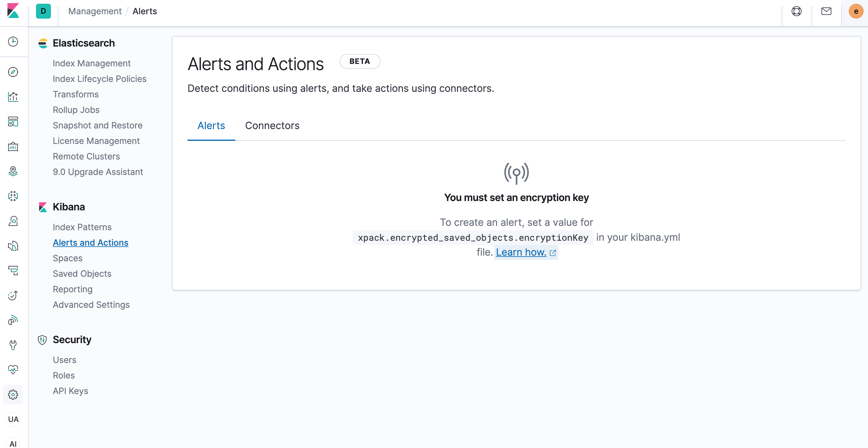
Task: Go to Saved Objects page
Action: 82,274
